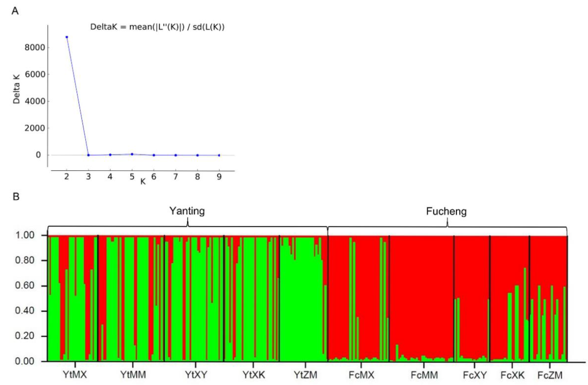Click the Delta K data point at K=2

pyautogui.click(x=67, y=37)
